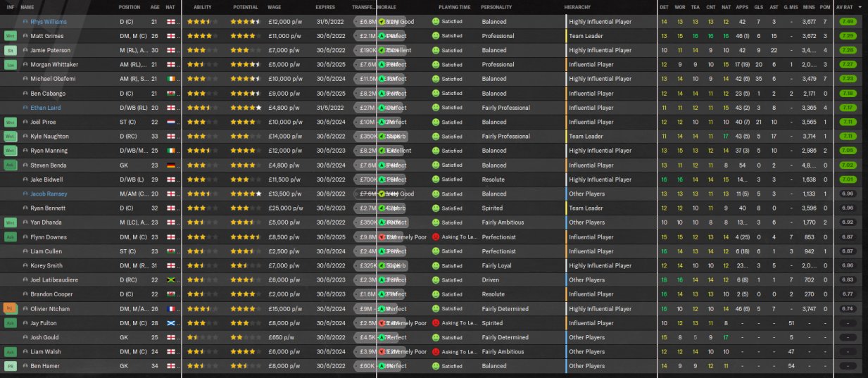Click the Ask badge next to Liam Walsh
This screenshot has height=378, width=868.
click(x=10, y=351)
